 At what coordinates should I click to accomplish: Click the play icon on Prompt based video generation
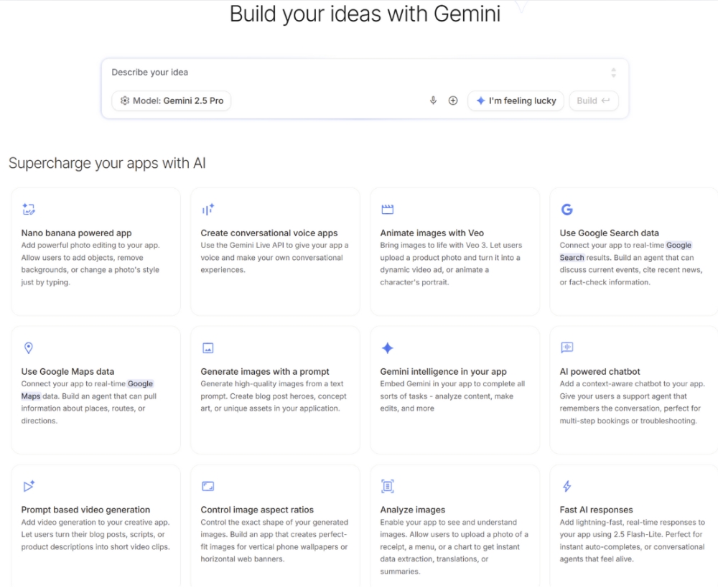click(29, 486)
